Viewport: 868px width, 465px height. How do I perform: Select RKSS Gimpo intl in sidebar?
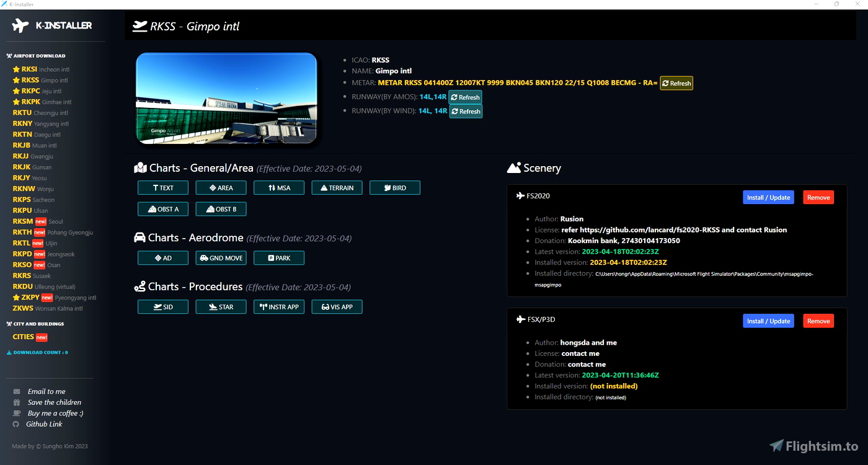(40, 80)
